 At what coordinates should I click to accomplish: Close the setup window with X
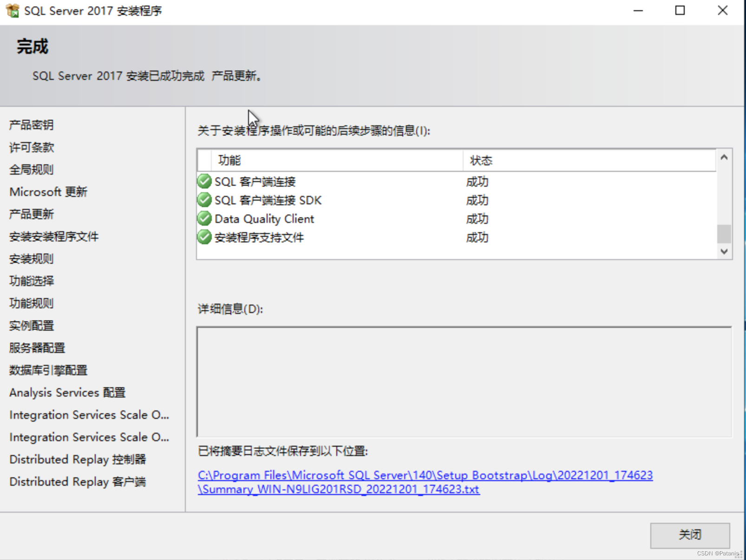pos(722,10)
